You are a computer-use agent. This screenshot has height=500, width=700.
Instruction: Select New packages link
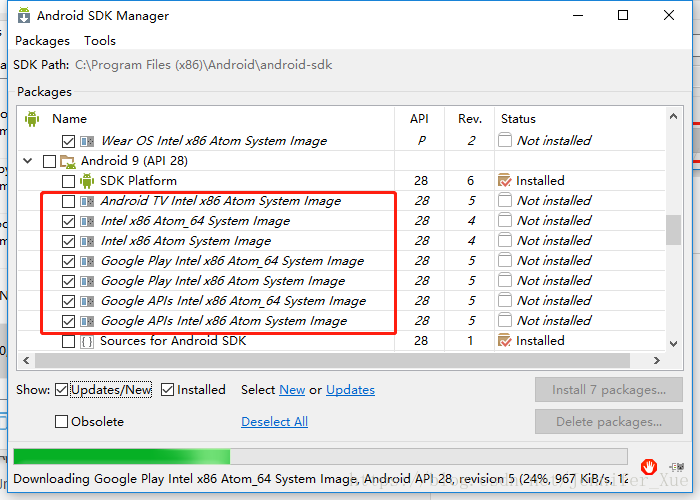tap(292, 390)
